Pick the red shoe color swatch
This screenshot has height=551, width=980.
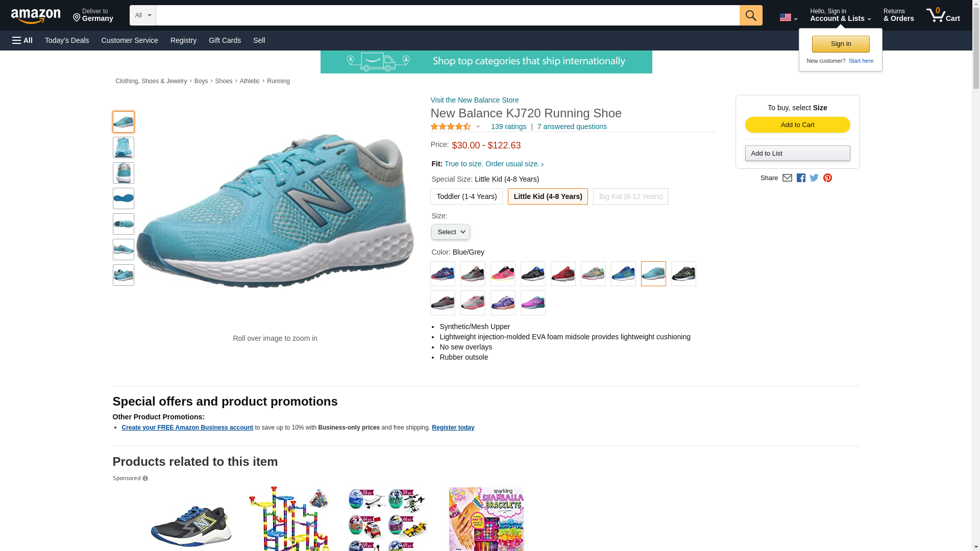click(563, 274)
